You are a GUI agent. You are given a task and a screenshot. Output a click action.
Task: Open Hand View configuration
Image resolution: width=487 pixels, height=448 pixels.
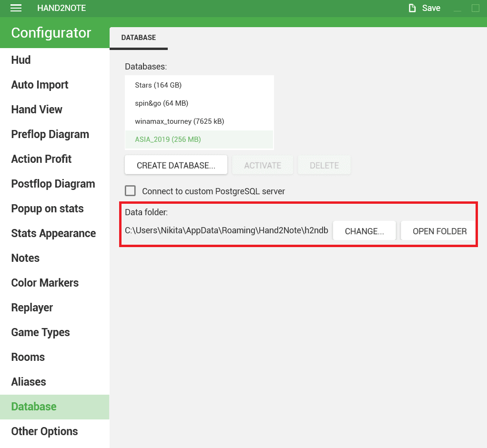coord(55,110)
